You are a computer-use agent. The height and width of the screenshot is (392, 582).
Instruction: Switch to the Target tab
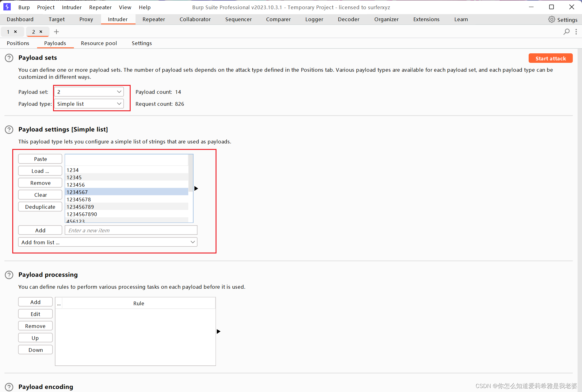point(57,19)
